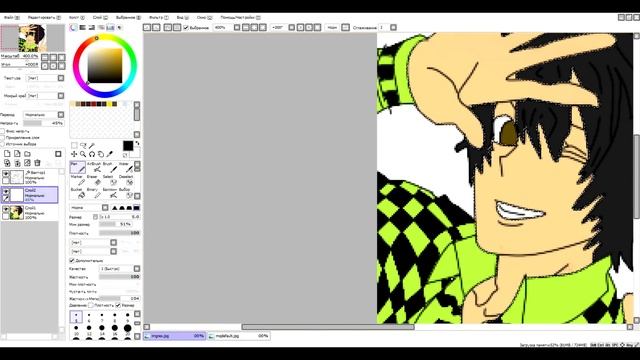Select the Binary pen tool
The height and width of the screenshot is (360, 640).
[x=94, y=193]
